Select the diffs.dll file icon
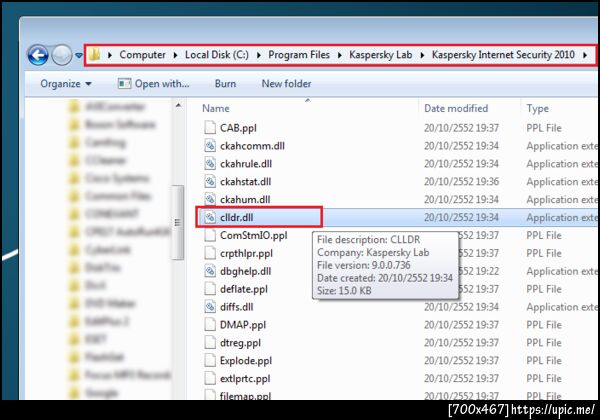Screen dimensions: 600x420 click(x=210, y=307)
